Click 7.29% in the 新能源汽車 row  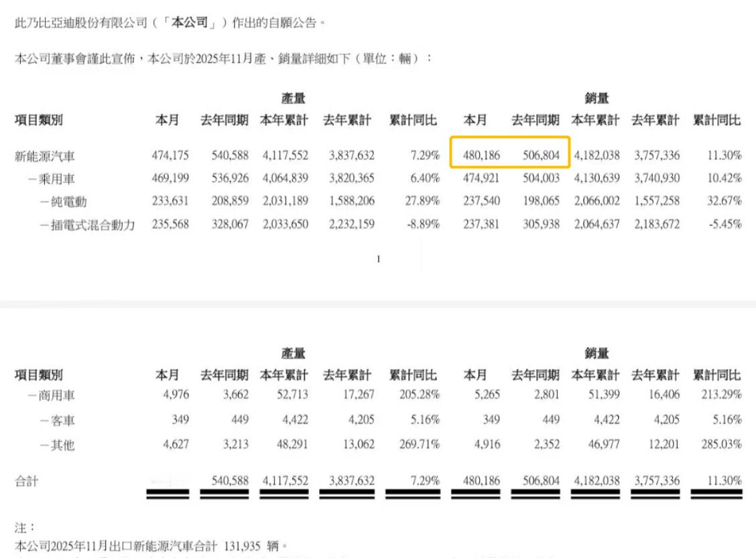coord(425,155)
